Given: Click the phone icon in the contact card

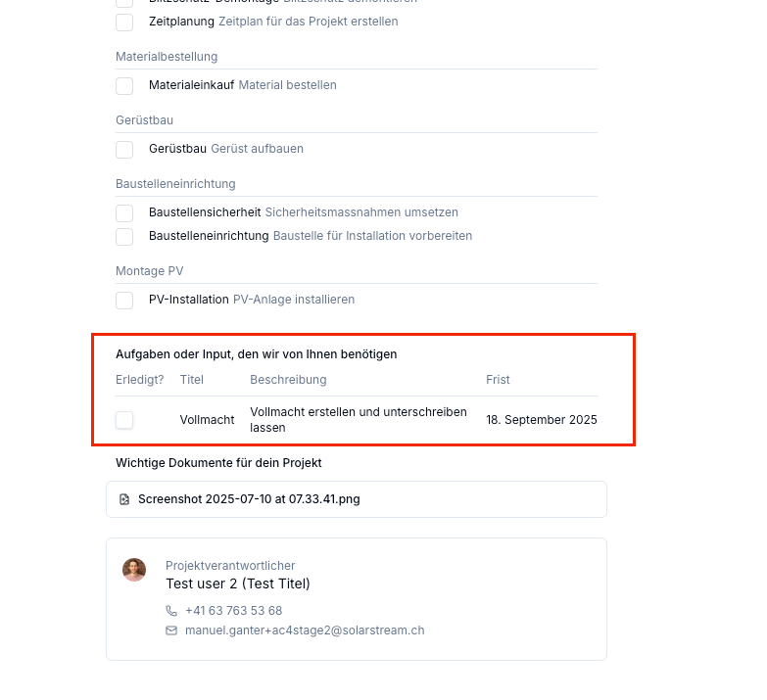Looking at the screenshot, I should pos(171,611).
